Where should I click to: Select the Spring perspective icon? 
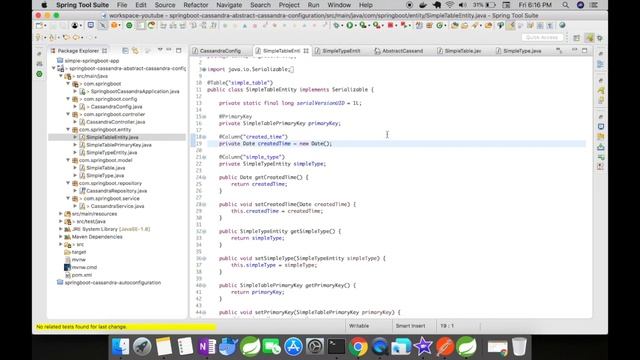point(589,38)
